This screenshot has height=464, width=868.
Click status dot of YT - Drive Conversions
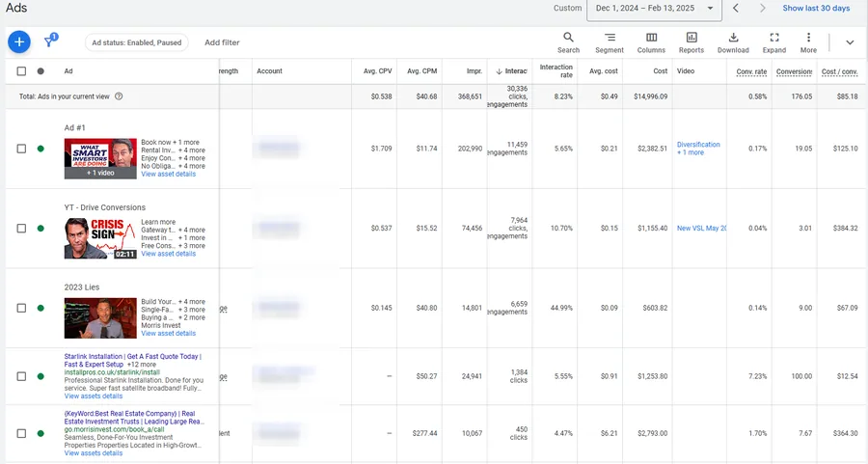point(41,228)
